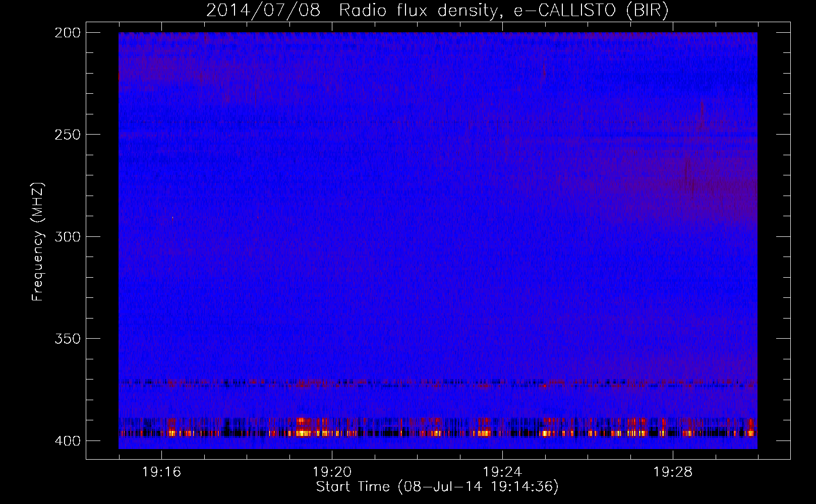Select the 200 frequency tick label
The image size is (816, 504).
pyautogui.click(x=67, y=33)
